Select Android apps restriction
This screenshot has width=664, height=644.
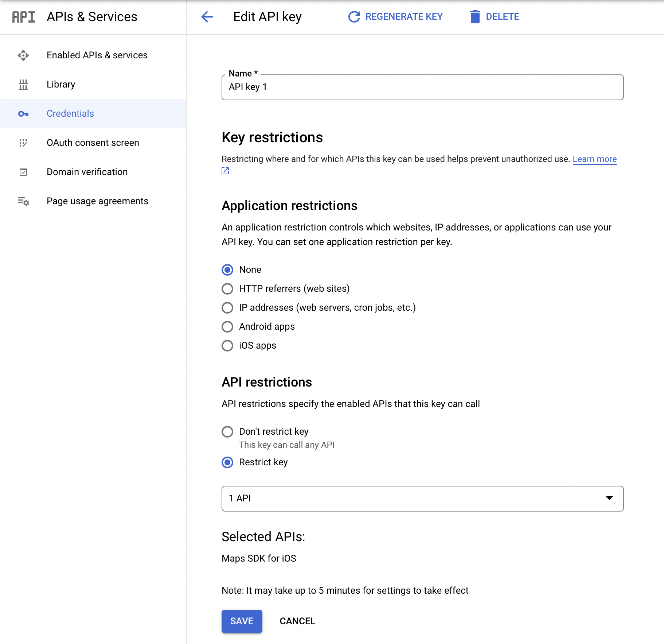tap(227, 327)
